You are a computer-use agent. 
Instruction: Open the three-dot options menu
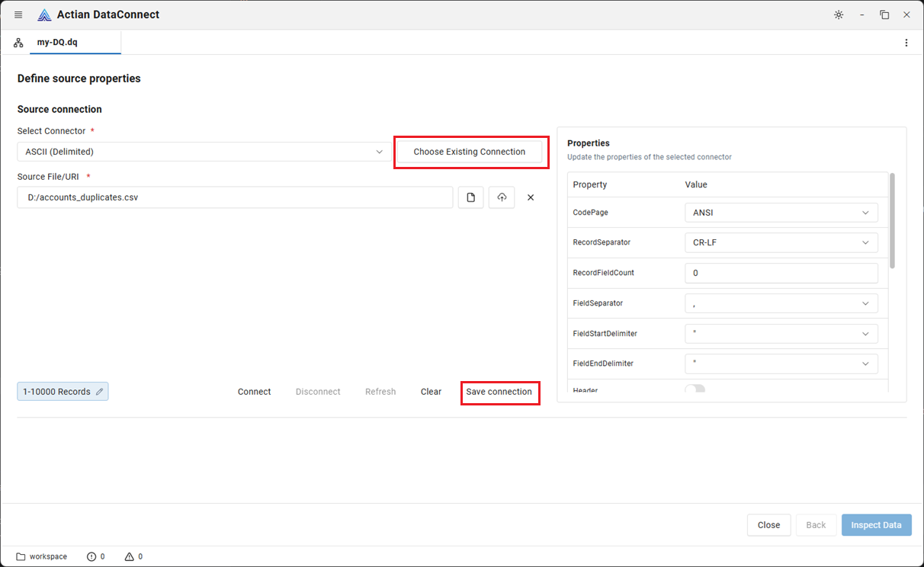click(906, 43)
